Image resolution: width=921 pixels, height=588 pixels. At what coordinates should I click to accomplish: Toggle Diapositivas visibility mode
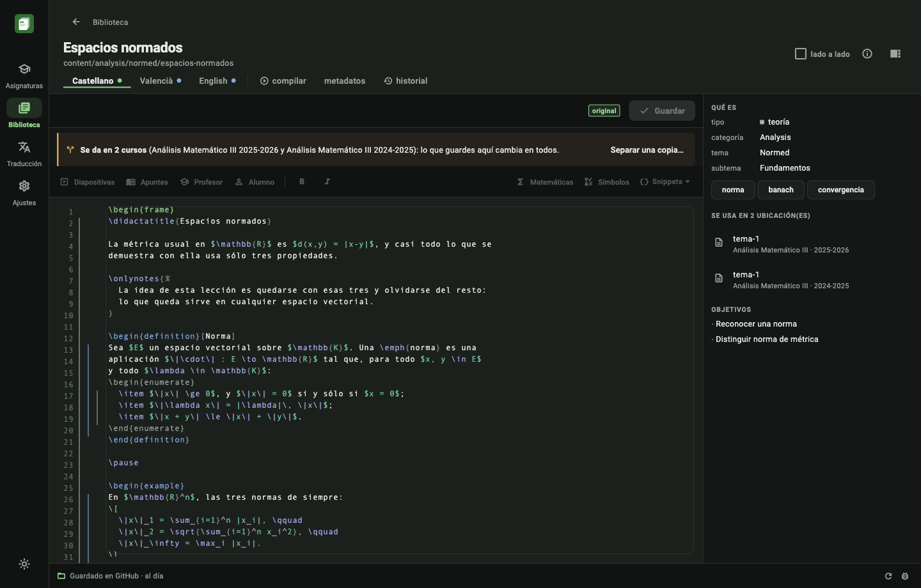[x=88, y=182]
